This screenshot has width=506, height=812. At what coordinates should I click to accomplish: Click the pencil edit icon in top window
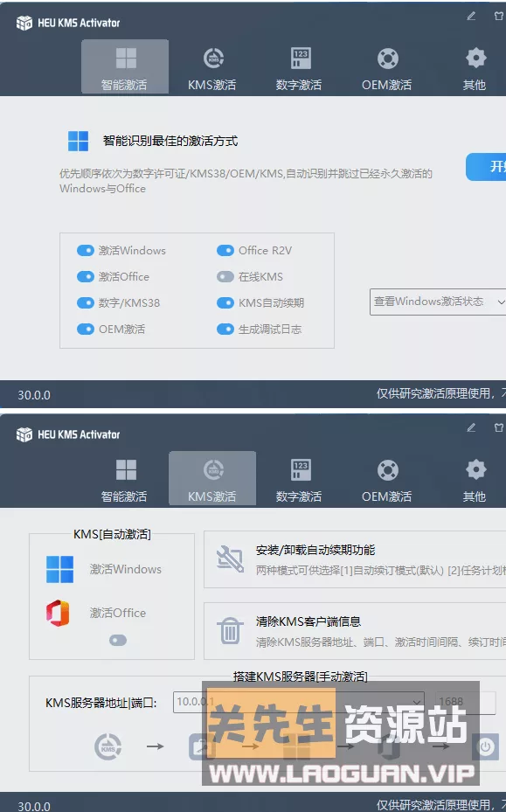click(x=471, y=16)
